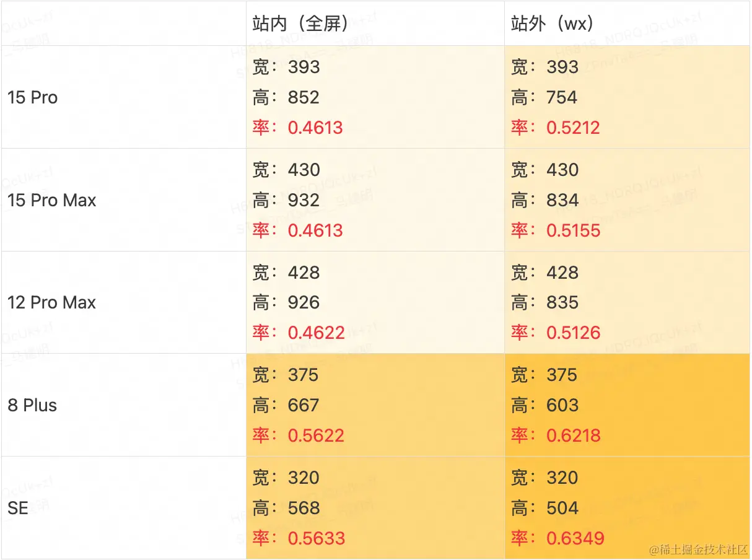This screenshot has width=752, height=560.
Task: Select the SE row label
Action: tap(18, 508)
